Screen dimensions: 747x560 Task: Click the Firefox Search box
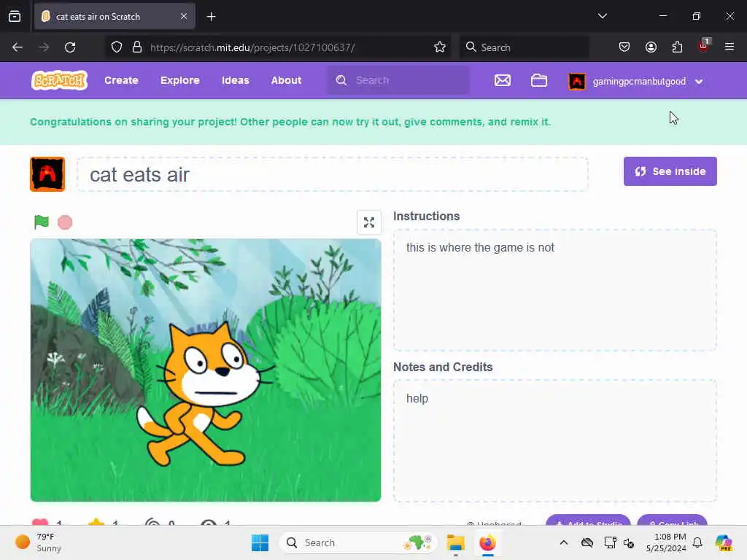[x=524, y=47]
